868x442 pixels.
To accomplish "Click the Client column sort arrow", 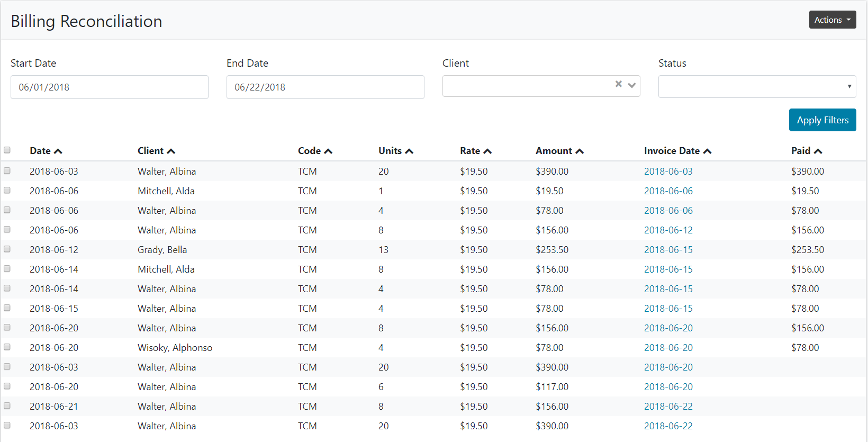I will click(171, 151).
